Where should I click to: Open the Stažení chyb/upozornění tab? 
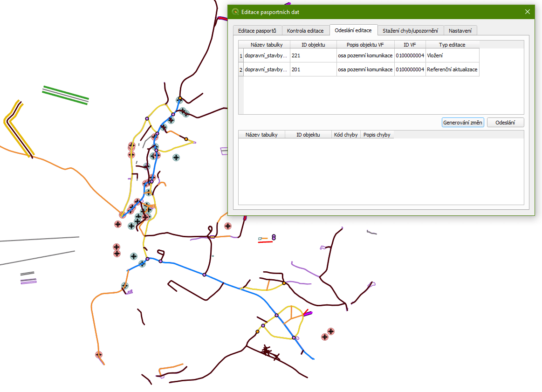(410, 31)
